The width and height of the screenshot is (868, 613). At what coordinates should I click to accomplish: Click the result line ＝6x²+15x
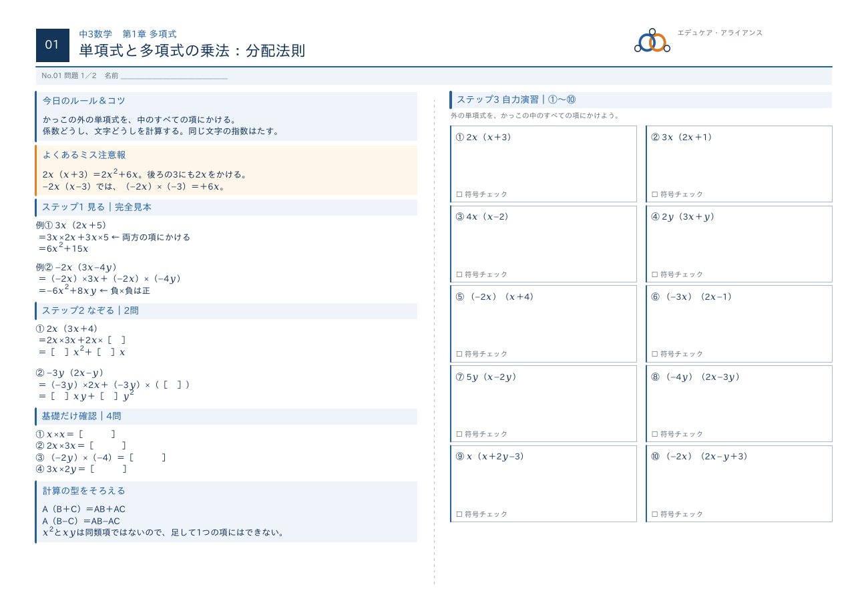click(x=63, y=248)
